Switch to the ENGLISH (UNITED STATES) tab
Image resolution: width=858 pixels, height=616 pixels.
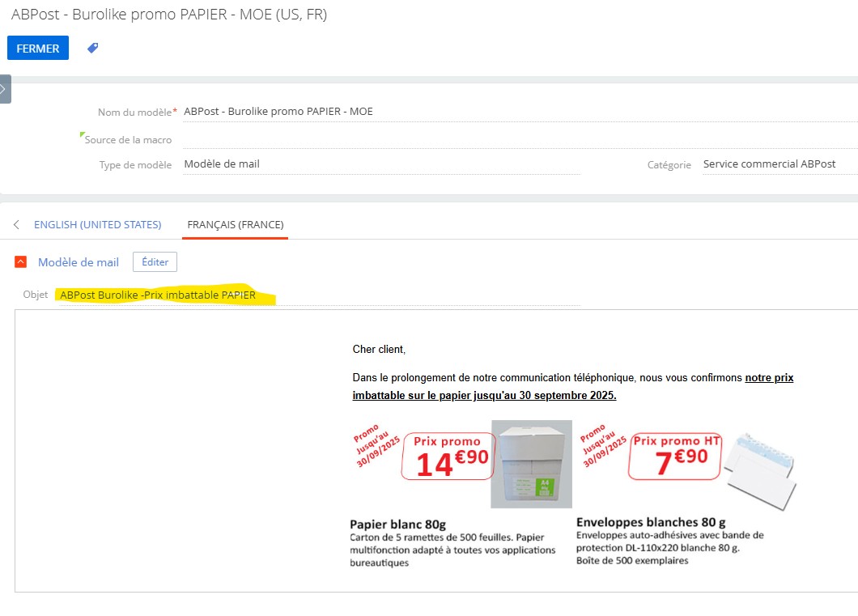[97, 225]
